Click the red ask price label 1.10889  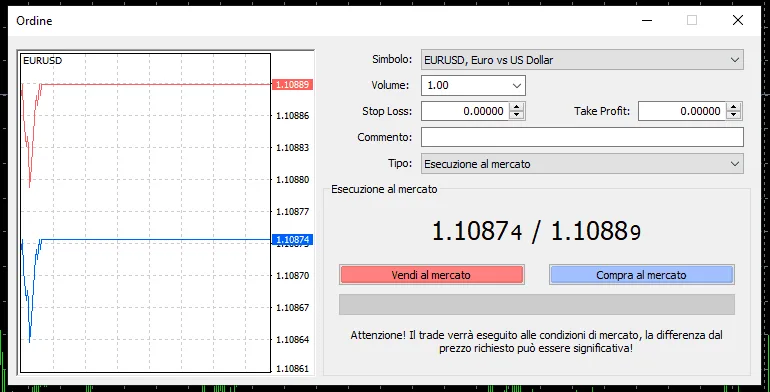tap(292, 84)
